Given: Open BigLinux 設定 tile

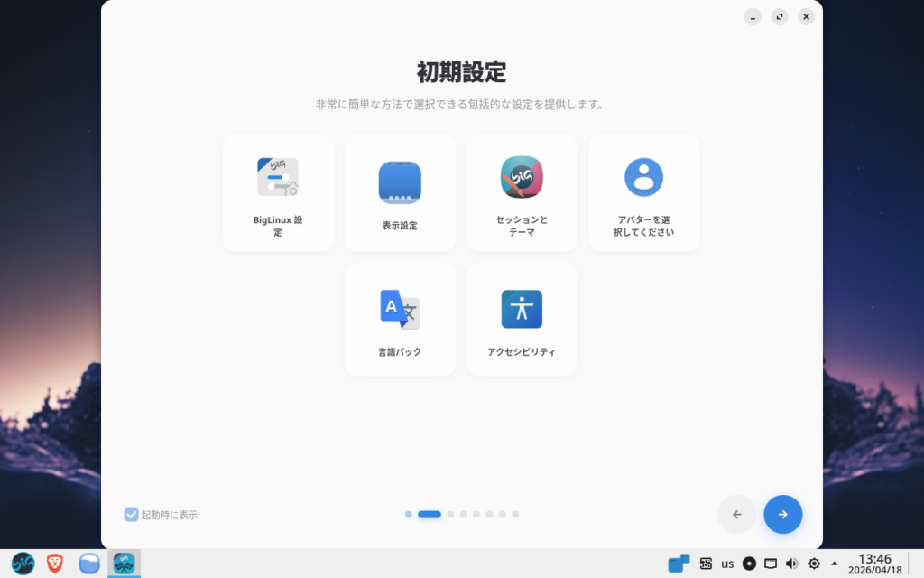Looking at the screenshot, I should pyautogui.click(x=278, y=193).
